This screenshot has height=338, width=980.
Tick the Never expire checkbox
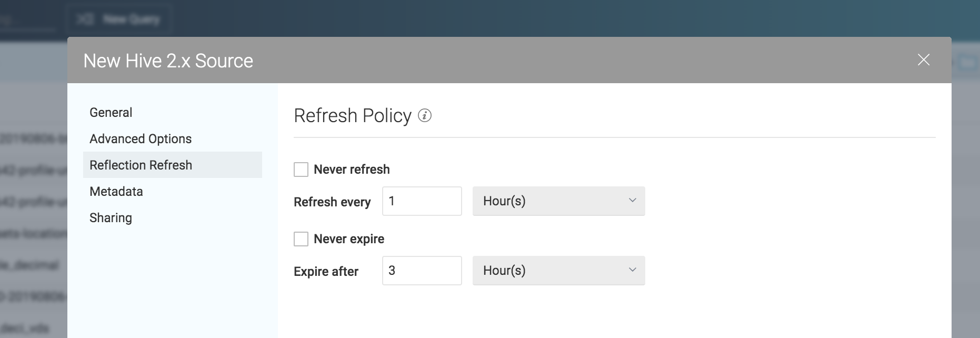(x=301, y=239)
